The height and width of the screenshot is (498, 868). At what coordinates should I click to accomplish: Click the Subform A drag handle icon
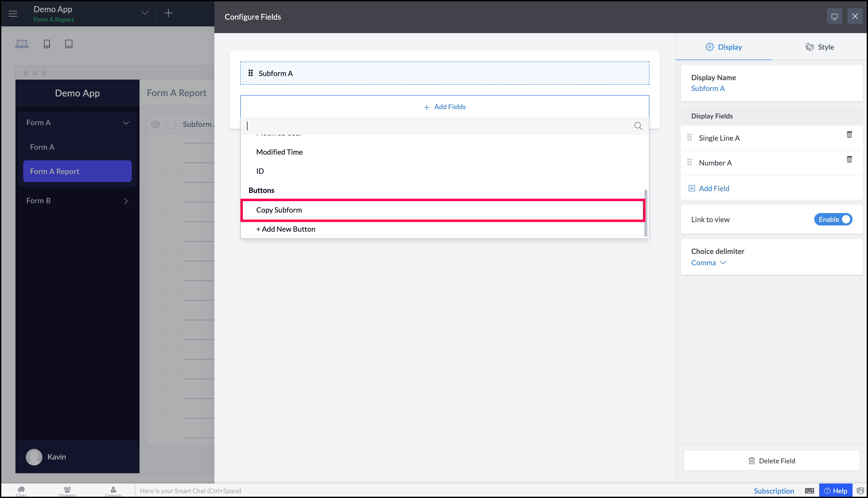click(251, 73)
